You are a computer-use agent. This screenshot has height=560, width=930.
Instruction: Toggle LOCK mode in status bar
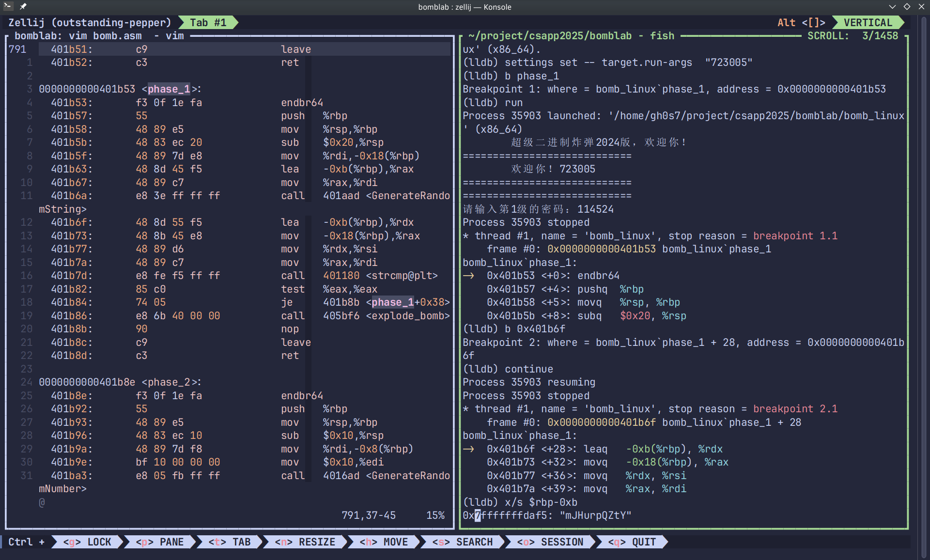tap(88, 542)
